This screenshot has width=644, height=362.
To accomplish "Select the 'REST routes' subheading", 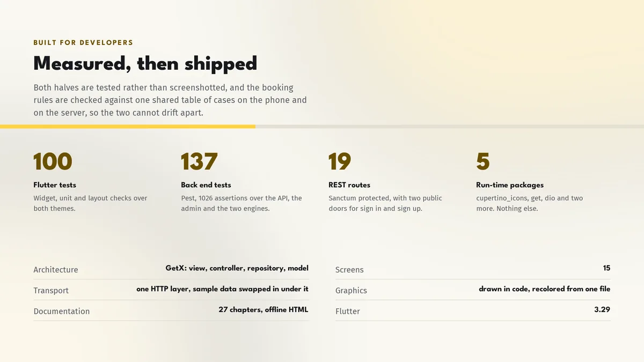I will 349,185.
